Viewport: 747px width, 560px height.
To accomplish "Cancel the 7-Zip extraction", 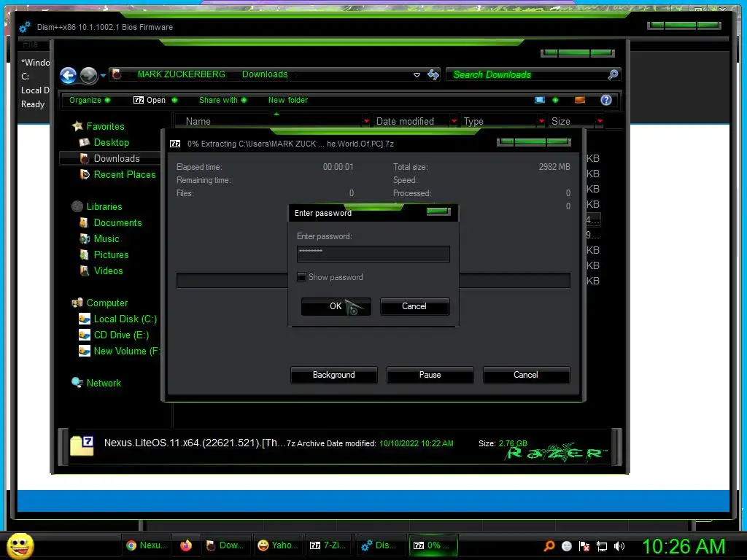I will [526, 375].
